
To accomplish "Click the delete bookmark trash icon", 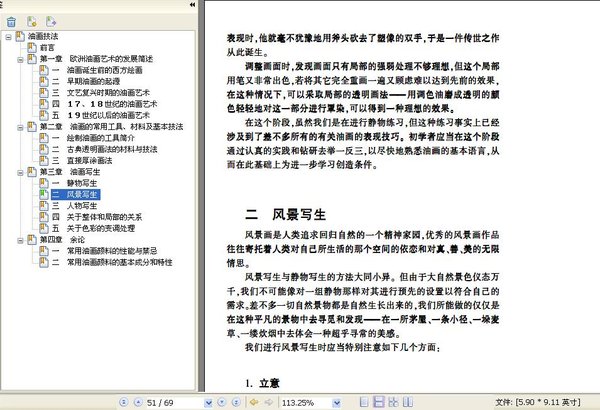I will [x=11, y=22].
